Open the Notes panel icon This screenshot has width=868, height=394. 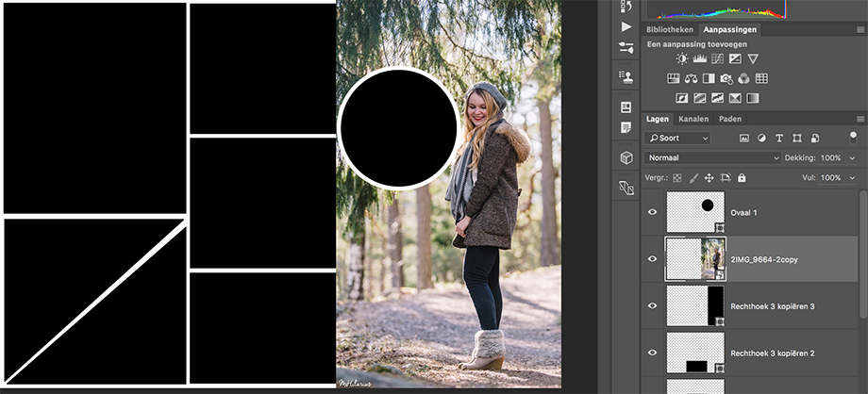point(626,128)
